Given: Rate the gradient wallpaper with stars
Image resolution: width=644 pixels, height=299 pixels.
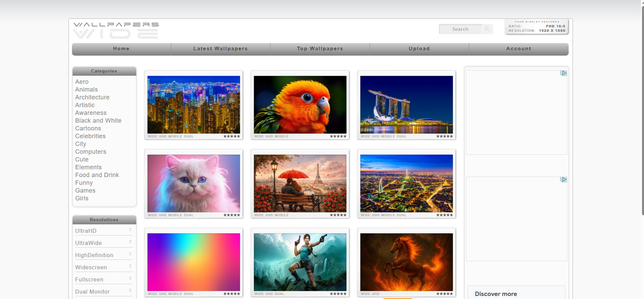Looking at the screenshot, I should point(232,294).
